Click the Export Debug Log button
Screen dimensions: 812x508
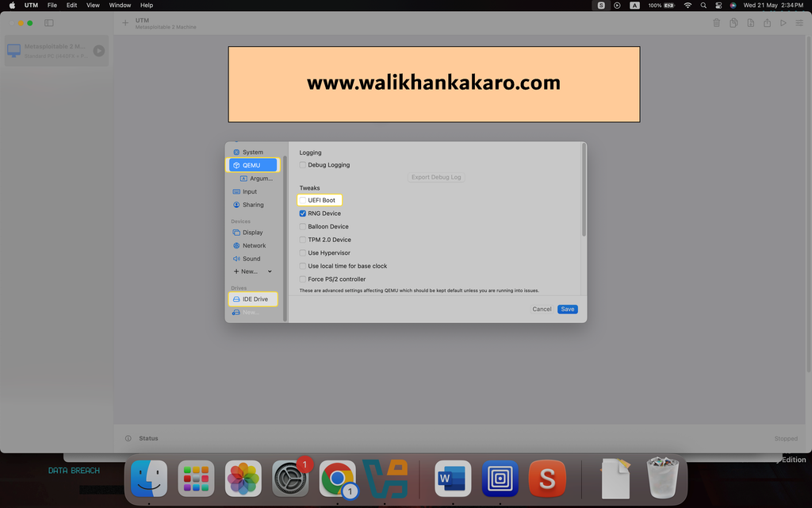coord(436,177)
